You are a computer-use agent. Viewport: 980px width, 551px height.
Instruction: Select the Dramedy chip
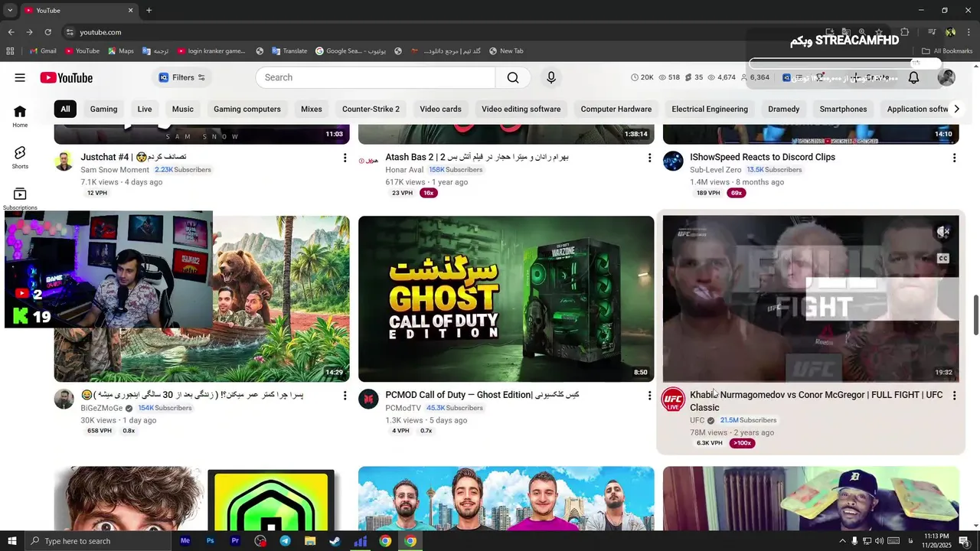pyautogui.click(x=784, y=109)
